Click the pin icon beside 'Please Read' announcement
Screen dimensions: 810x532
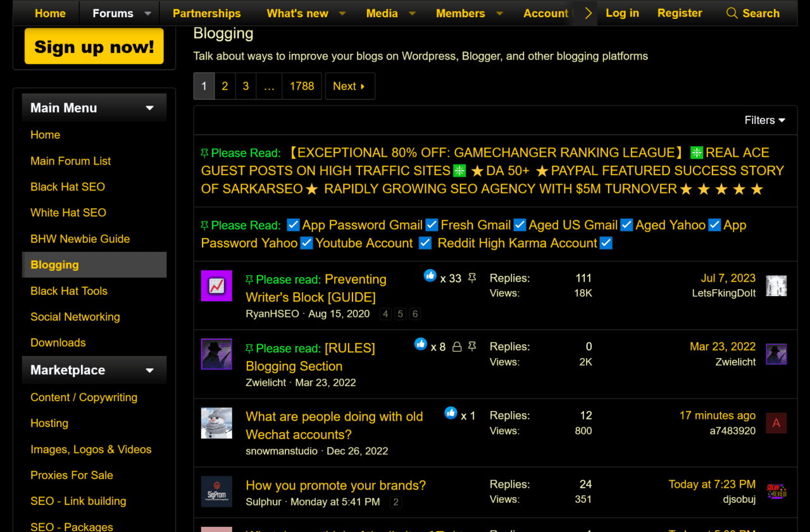pos(204,152)
